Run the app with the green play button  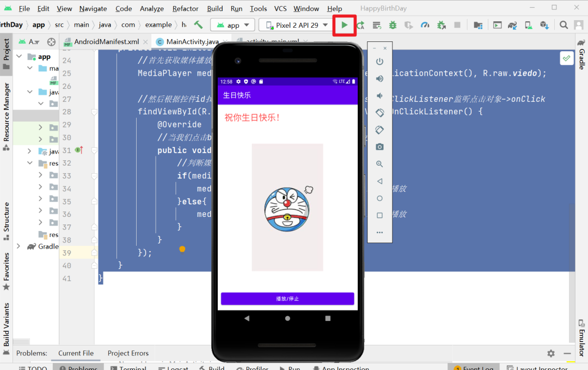point(344,25)
